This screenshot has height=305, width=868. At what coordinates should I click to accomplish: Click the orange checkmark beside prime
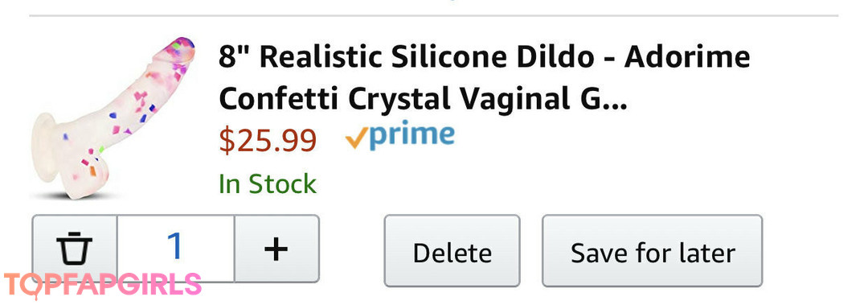(356, 139)
